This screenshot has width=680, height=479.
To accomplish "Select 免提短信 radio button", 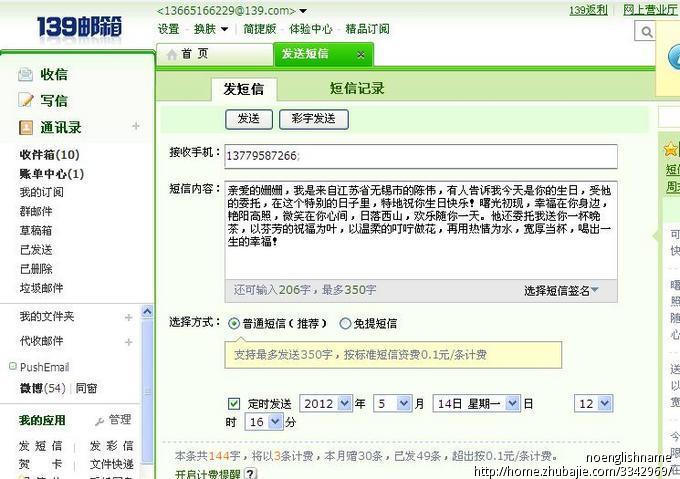I will point(345,323).
